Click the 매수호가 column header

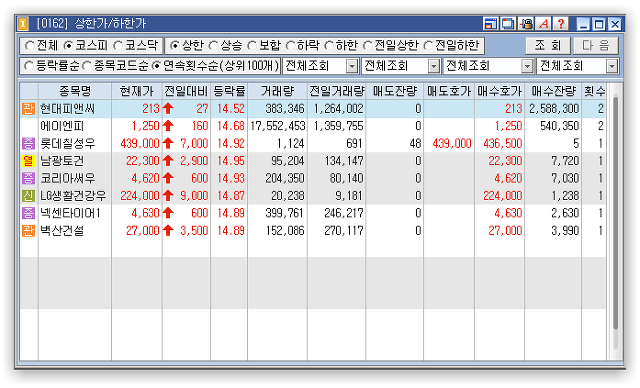point(500,91)
